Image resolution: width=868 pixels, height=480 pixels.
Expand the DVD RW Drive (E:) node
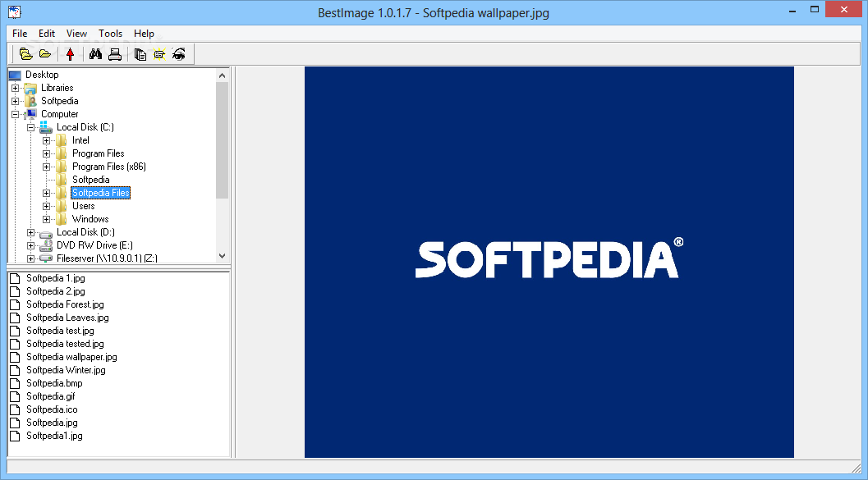30,245
